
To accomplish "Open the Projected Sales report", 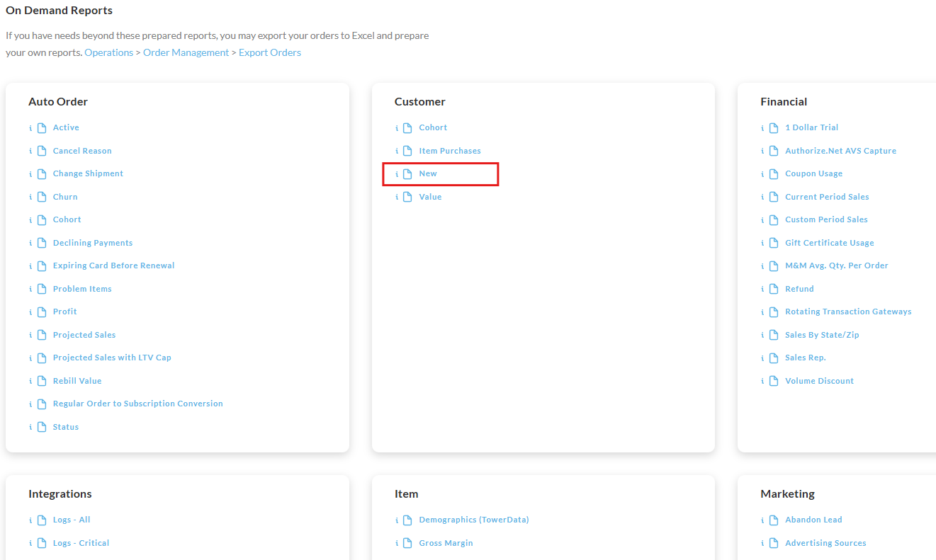I will tap(84, 335).
